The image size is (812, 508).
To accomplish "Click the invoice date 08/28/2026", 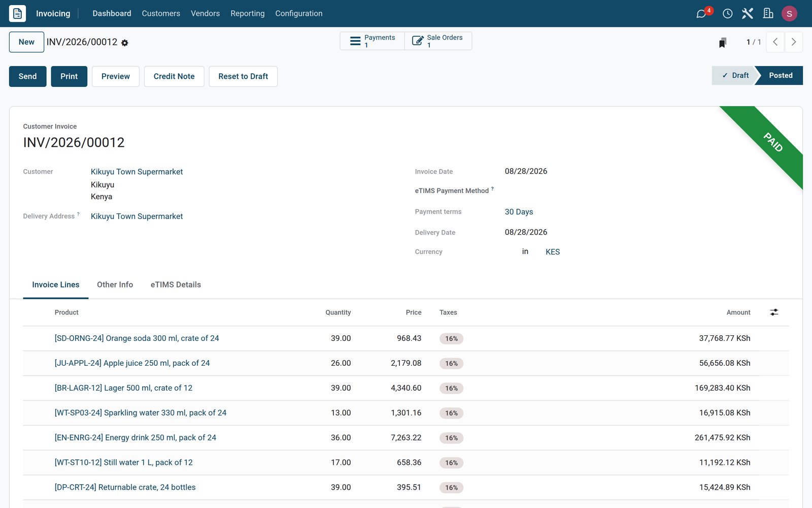I will (x=526, y=171).
